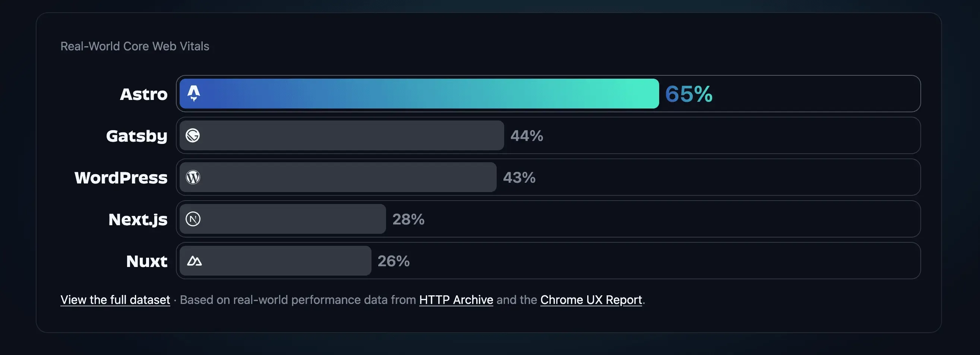Click the Nuxt logo icon
Viewport: 980px width, 355px height.
point(194,261)
